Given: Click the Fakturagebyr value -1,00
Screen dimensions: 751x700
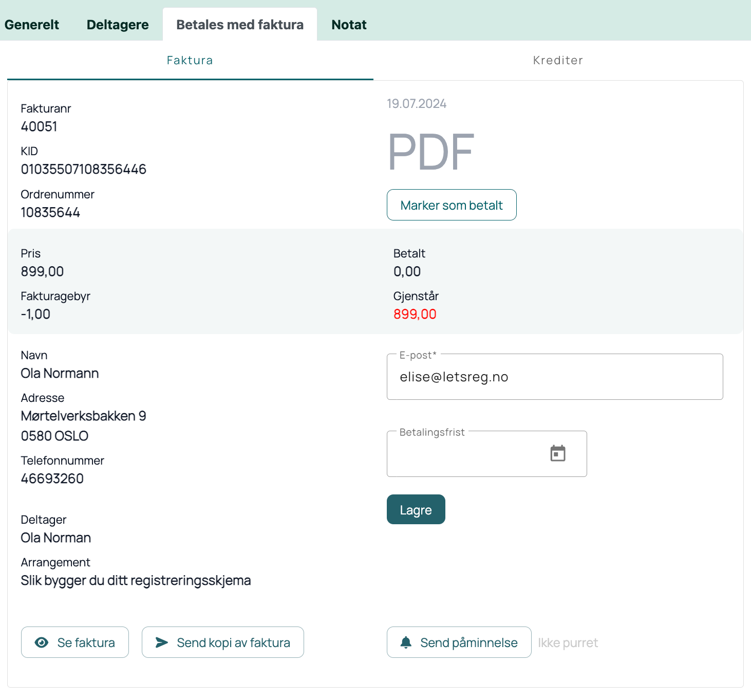Looking at the screenshot, I should coord(35,314).
